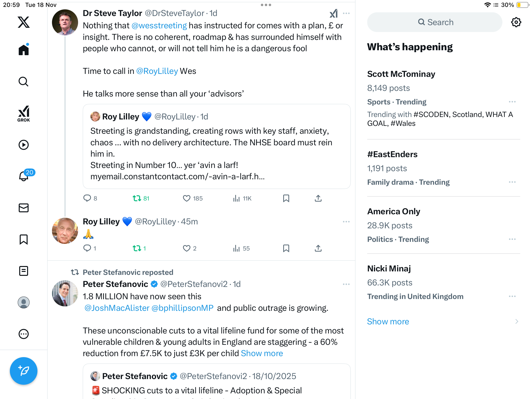Open trends settings gear icon
The image size is (532, 399).
coord(516,22)
